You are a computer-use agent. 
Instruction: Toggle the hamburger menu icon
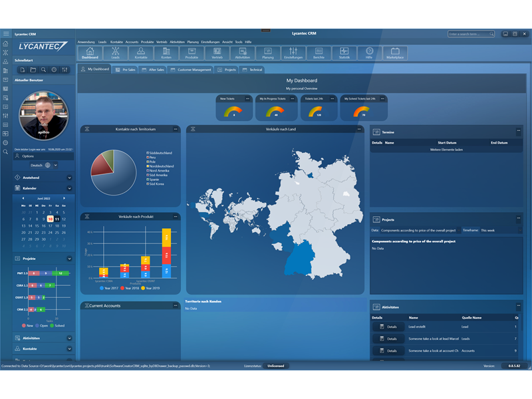click(x=6, y=34)
